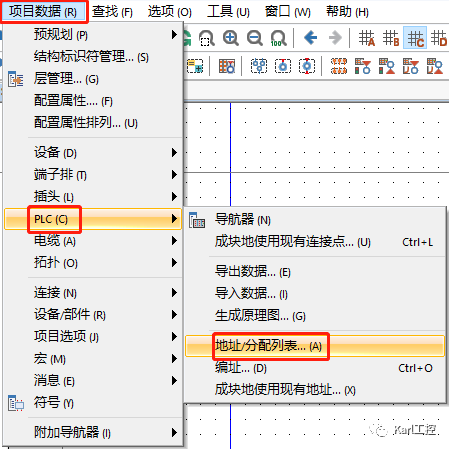Choose 配置属性... (F)
The height and width of the screenshot is (449, 449).
pyautogui.click(x=93, y=100)
